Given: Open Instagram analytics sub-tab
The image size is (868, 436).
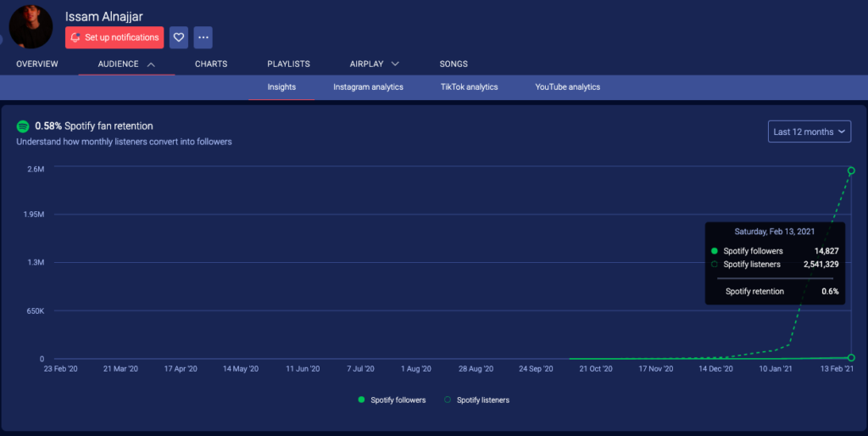Looking at the screenshot, I should tap(368, 87).
